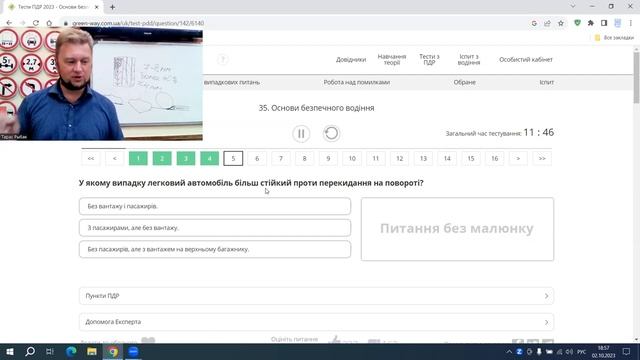Image resolution: width=640 pixels, height=360 pixels.
Task: Open 'Особистий кабінет' menu item
Action: click(526, 60)
